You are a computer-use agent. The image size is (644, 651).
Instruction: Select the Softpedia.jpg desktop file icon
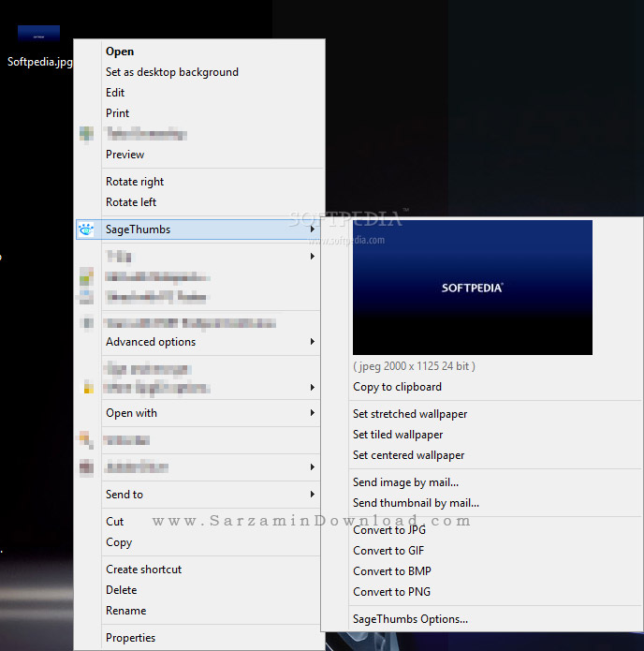click(38, 34)
